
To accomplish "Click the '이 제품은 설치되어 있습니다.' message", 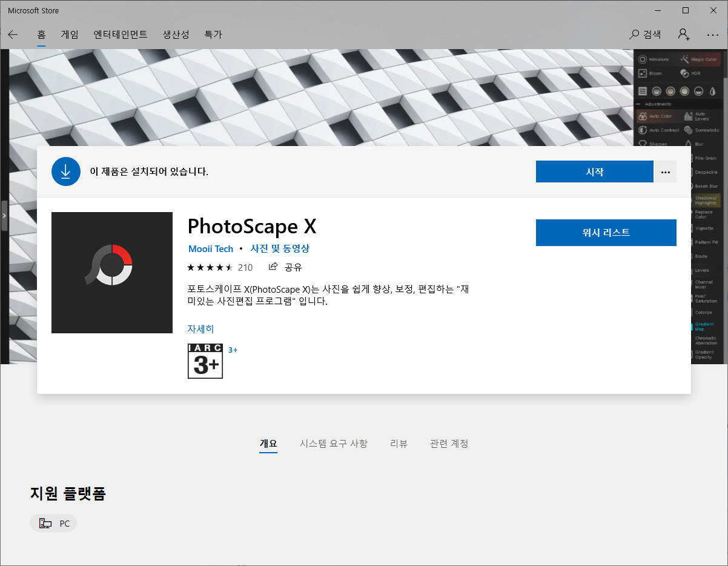I will click(x=149, y=171).
